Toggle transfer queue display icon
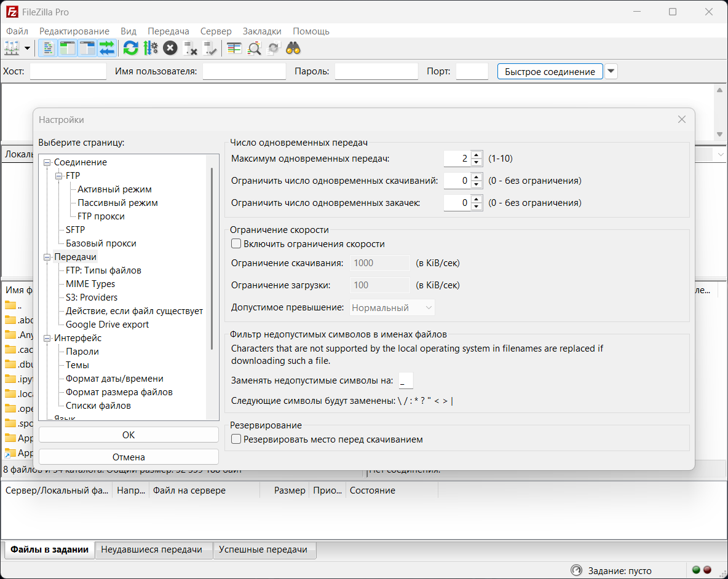Screen dimensions: 728x579 pos(107,48)
